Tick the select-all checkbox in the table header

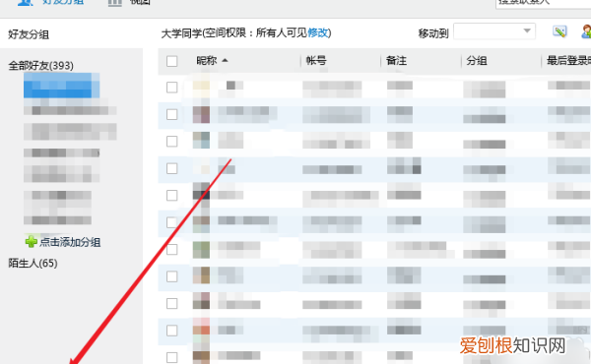click(171, 61)
